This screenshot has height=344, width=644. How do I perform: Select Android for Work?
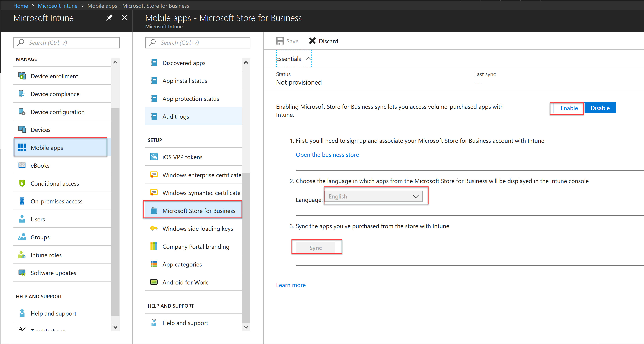[x=194, y=282]
